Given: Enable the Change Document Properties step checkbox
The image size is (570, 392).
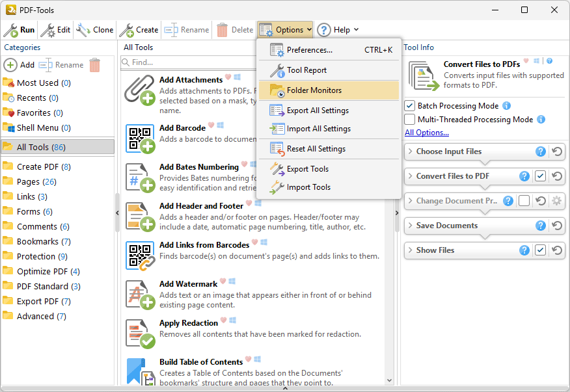Looking at the screenshot, I should tap(524, 201).
